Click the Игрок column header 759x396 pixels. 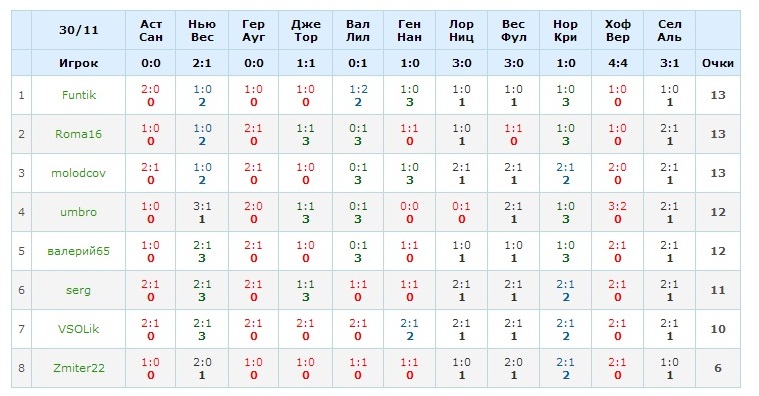[x=78, y=63]
